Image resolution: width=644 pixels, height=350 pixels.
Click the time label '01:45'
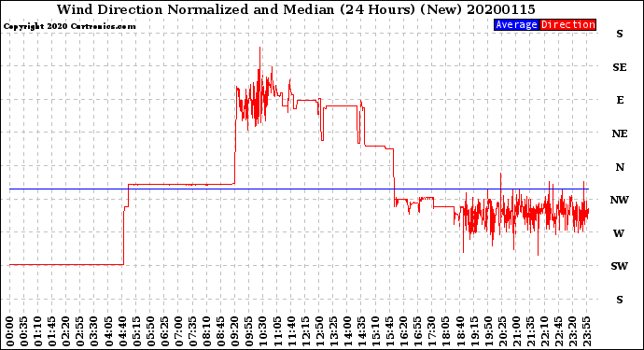point(51,331)
